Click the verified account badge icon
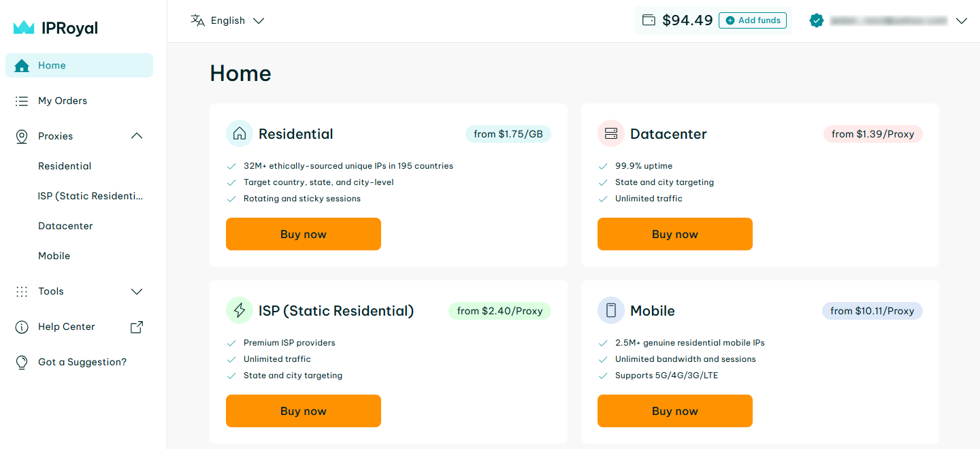The image size is (980, 449). point(817,21)
